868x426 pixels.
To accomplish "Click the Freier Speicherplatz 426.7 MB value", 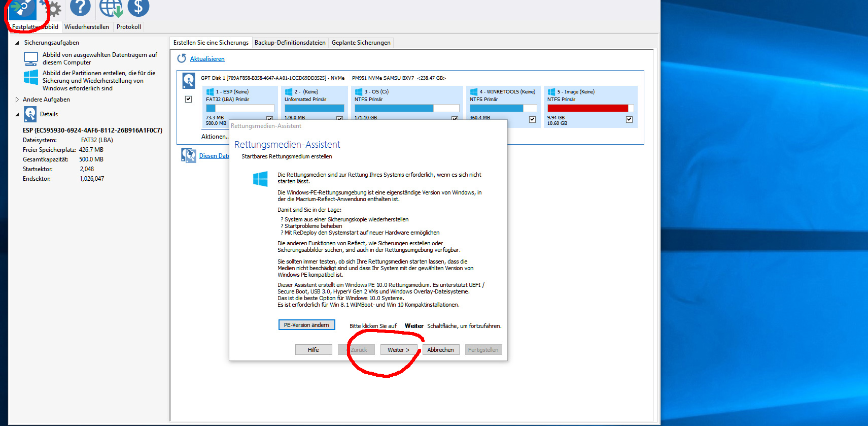I will point(91,150).
